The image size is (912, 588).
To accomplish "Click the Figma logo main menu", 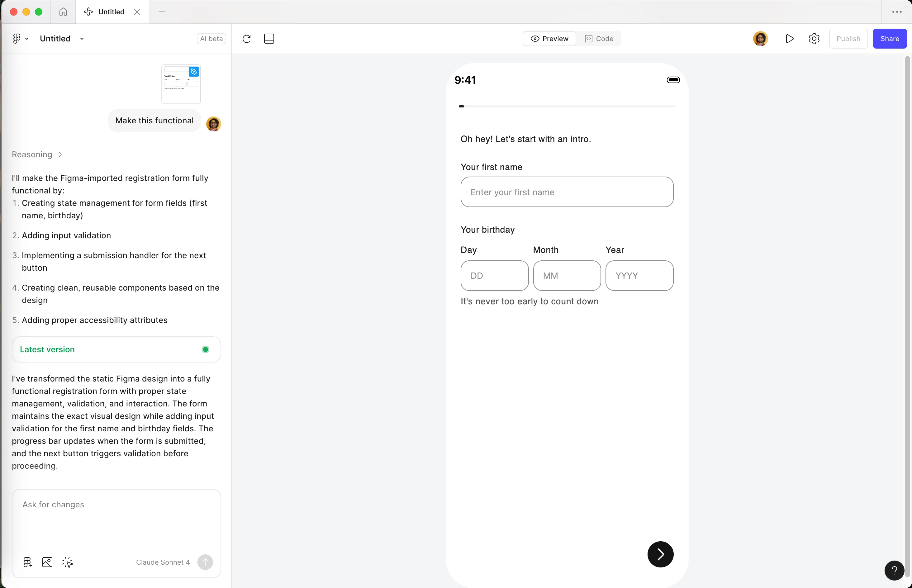I will point(17,39).
